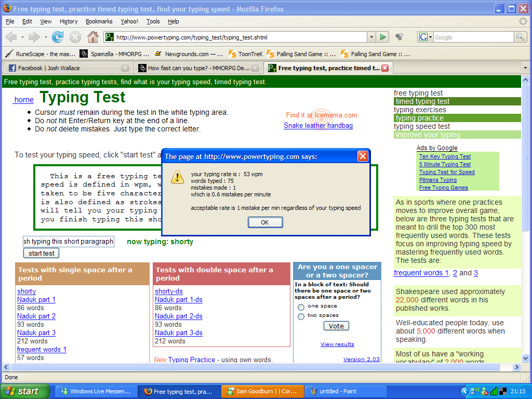Open the Google search engine dropdown

[426, 37]
